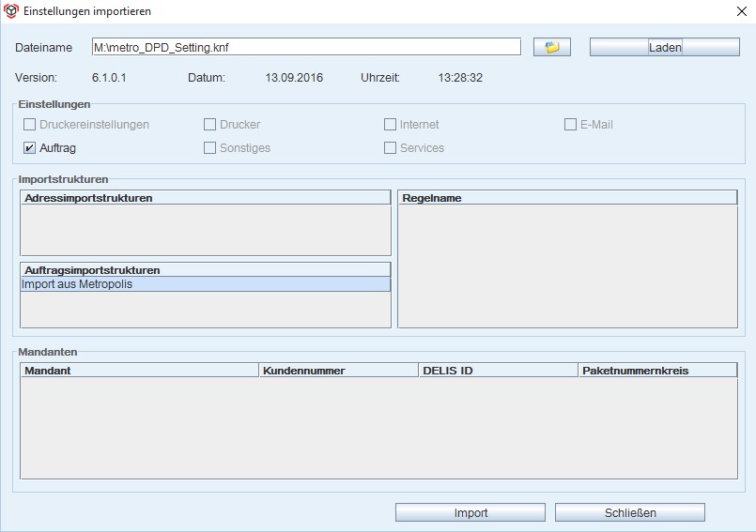The image size is (756, 532).
Task: Click the Adressimportstrukturen column header
Action: (x=205, y=198)
